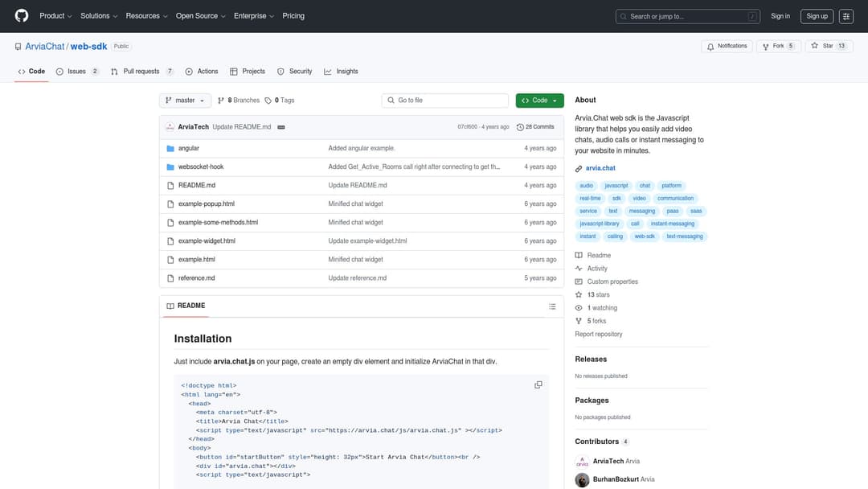The image size is (868, 489).
Task: Click the Go to file search box
Action: tap(445, 101)
